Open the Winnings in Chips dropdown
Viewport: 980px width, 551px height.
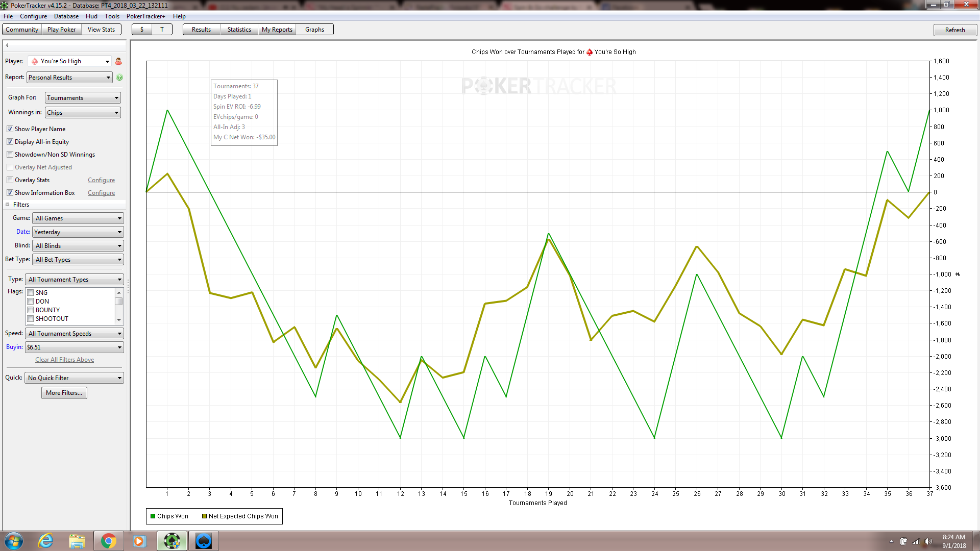click(x=83, y=113)
